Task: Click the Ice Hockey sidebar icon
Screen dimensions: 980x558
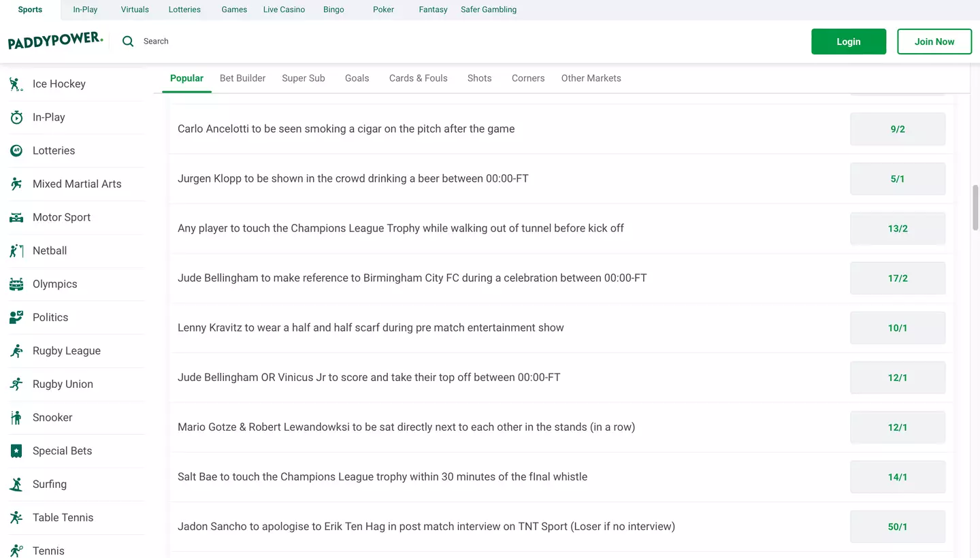Action: [16, 84]
